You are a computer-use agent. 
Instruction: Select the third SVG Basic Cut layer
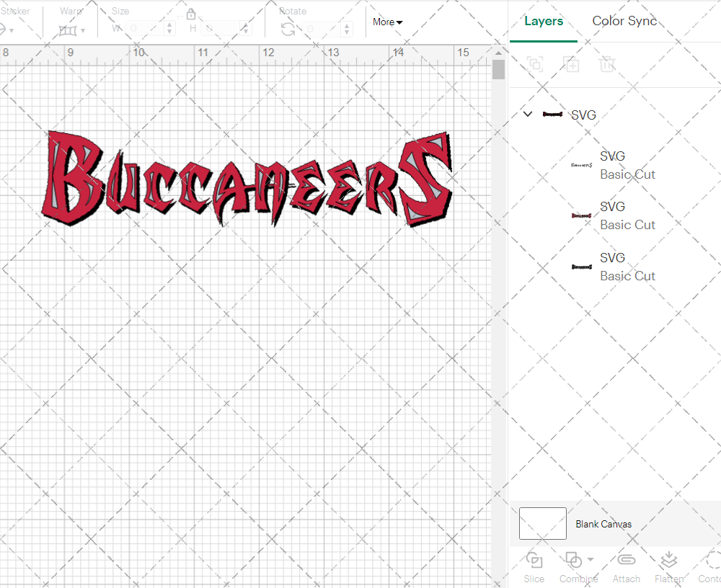point(613,267)
